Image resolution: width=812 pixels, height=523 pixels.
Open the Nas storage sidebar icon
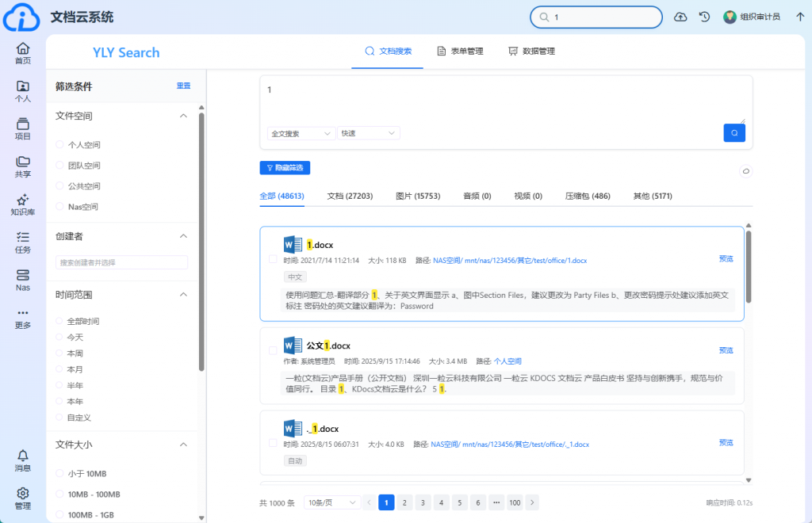pyautogui.click(x=22, y=280)
